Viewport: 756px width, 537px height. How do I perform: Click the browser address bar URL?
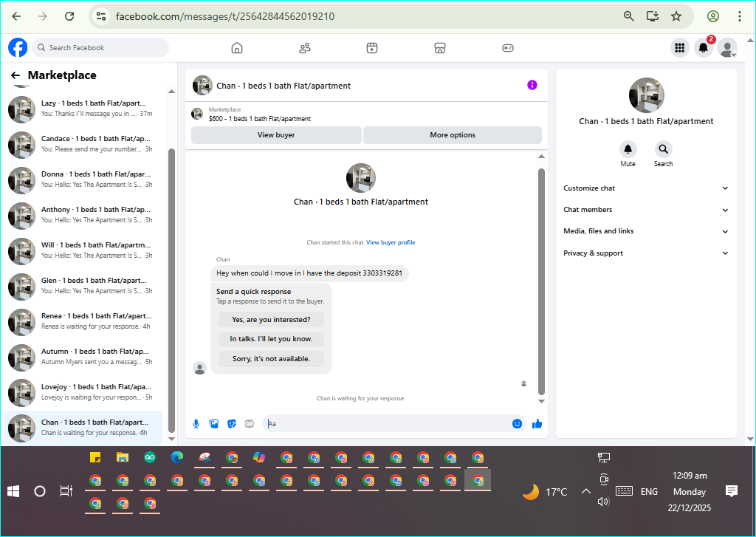coord(225,16)
